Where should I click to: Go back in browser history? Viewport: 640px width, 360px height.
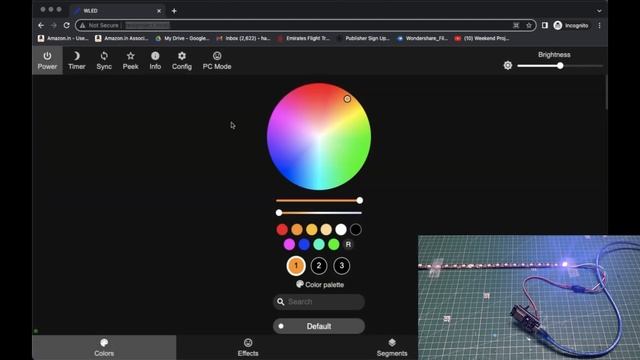point(41,25)
